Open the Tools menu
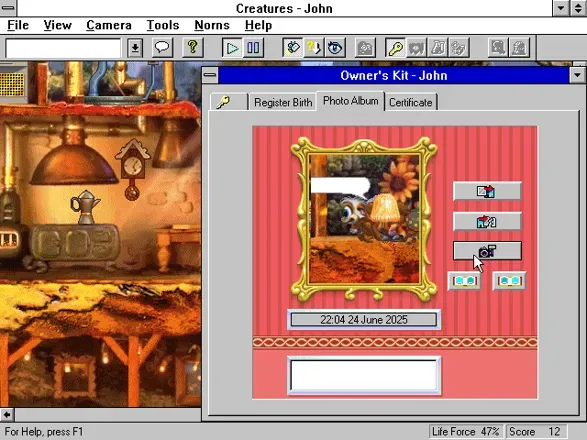Viewport: 587px width, 440px height. 162,25
